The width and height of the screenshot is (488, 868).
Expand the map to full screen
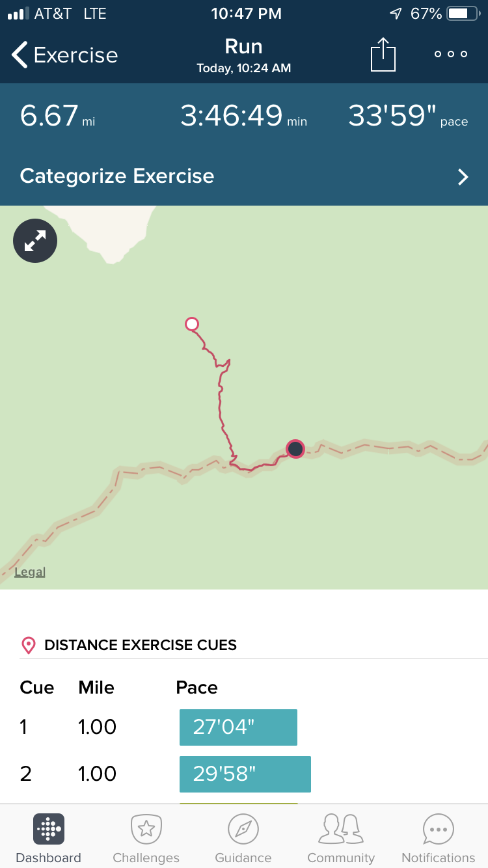(35, 241)
